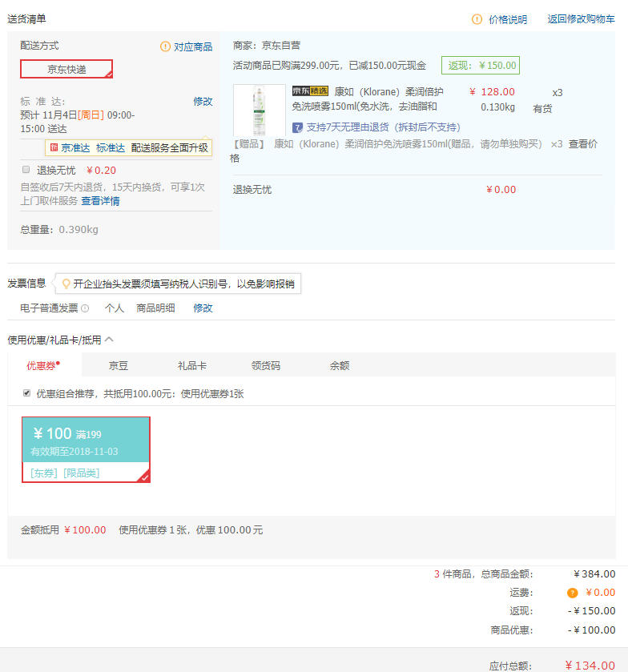The width and height of the screenshot is (628, 672).
Task: Click the lightbulb tip icon in invoice notice
Action: pyautogui.click(x=66, y=284)
